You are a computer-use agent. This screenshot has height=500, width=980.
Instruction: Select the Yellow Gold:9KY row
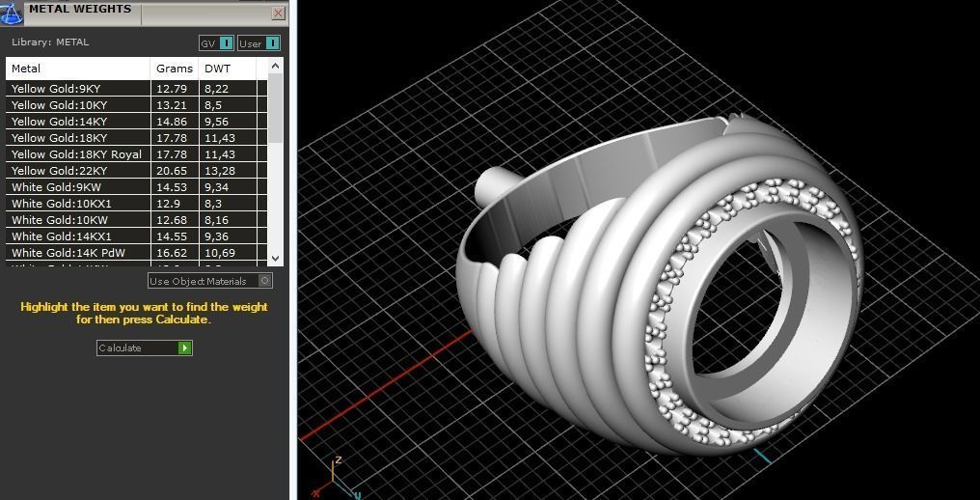[137, 88]
